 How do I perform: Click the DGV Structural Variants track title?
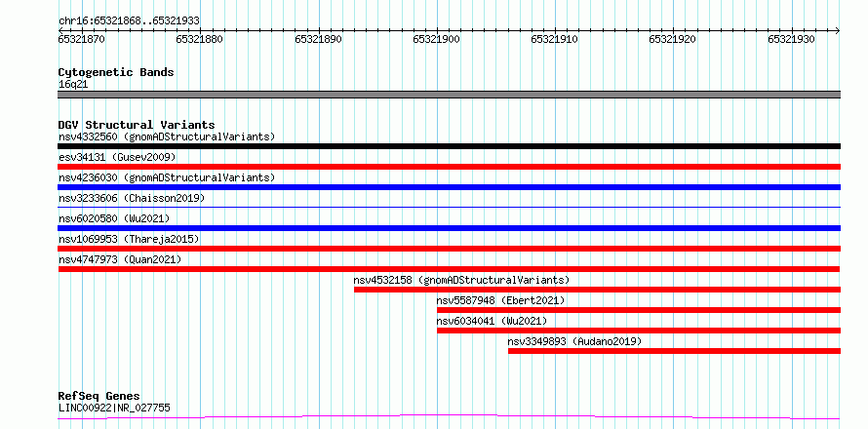137,125
